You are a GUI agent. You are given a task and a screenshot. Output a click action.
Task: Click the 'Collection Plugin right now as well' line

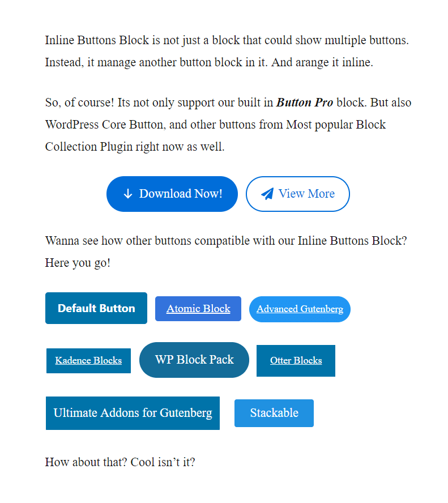tap(135, 147)
